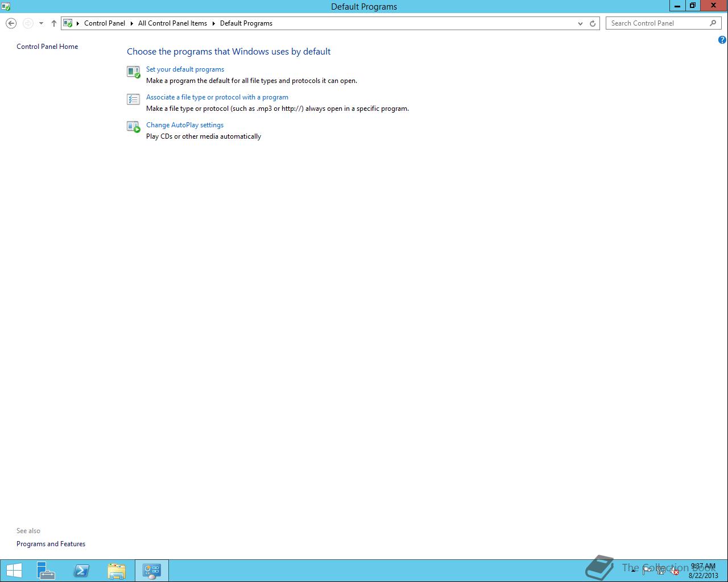Click the Set your default programs icon

(x=133, y=72)
